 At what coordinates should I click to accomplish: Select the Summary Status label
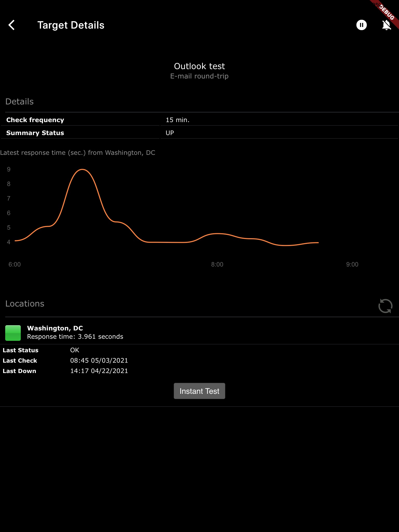(x=35, y=133)
